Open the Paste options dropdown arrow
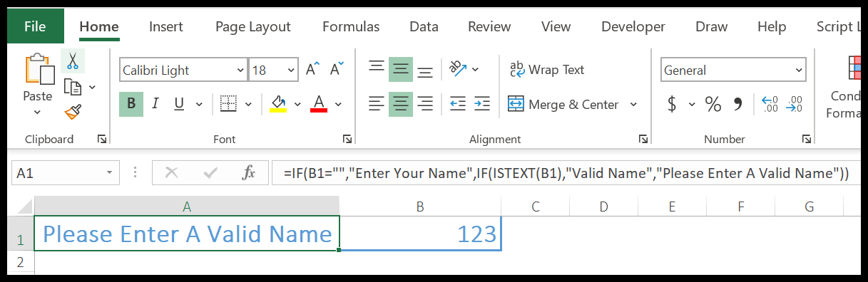 click(x=37, y=112)
